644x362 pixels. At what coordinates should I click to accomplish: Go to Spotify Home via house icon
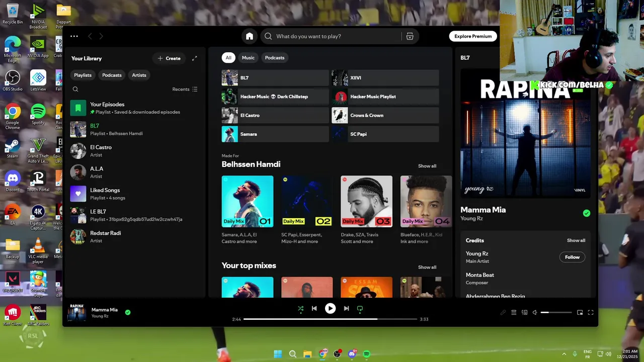(x=250, y=36)
